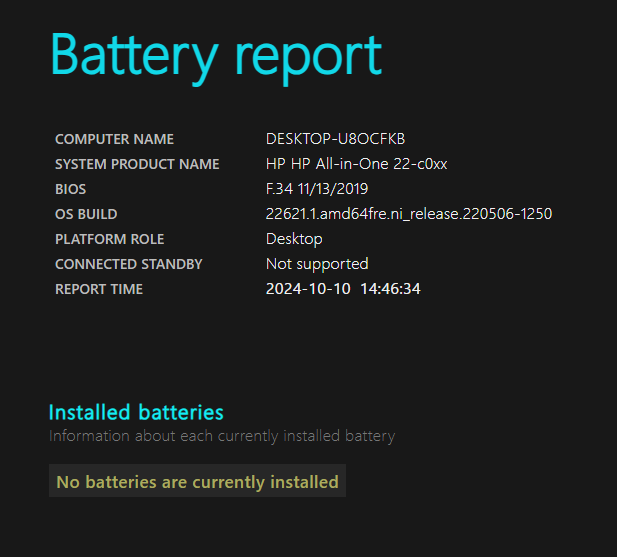Click the Desktop platform role value
The width and height of the screenshot is (617, 557).
click(294, 239)
